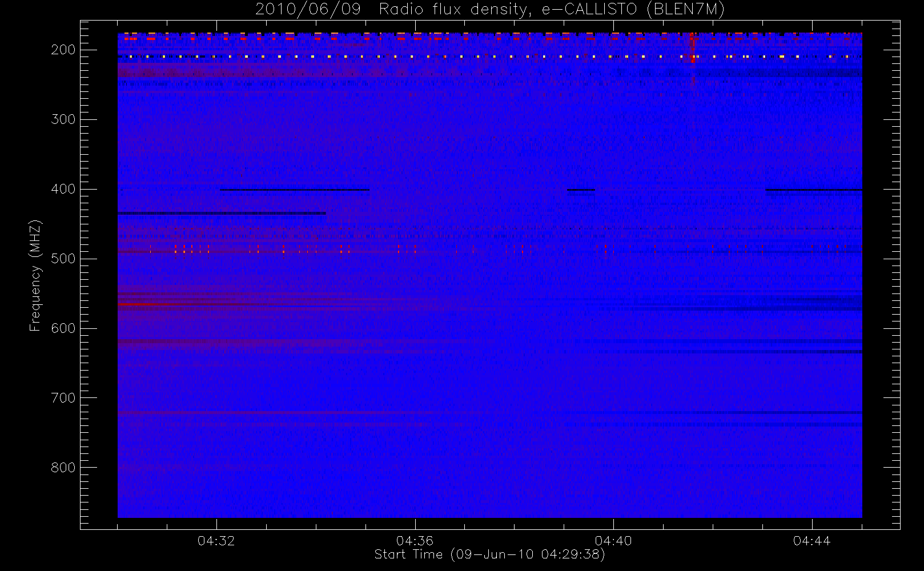The image size is (924, 571).
Task: Click the 04:32 time tick label
Action: point(216,540)
